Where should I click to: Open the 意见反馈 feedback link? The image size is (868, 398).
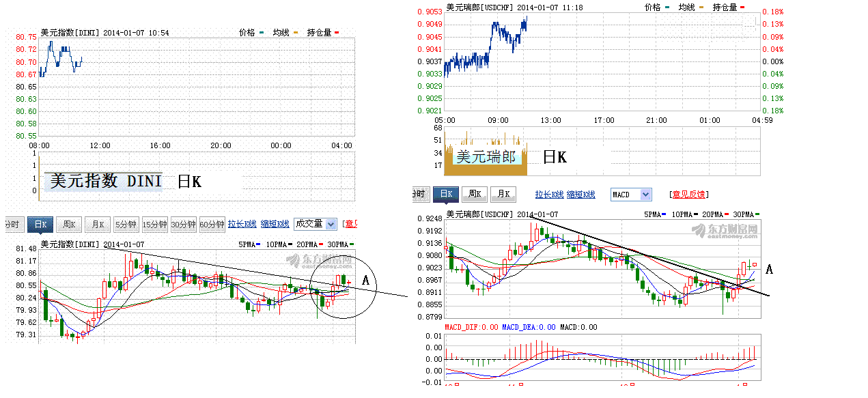pyautogui.click(x=688, y=195)
